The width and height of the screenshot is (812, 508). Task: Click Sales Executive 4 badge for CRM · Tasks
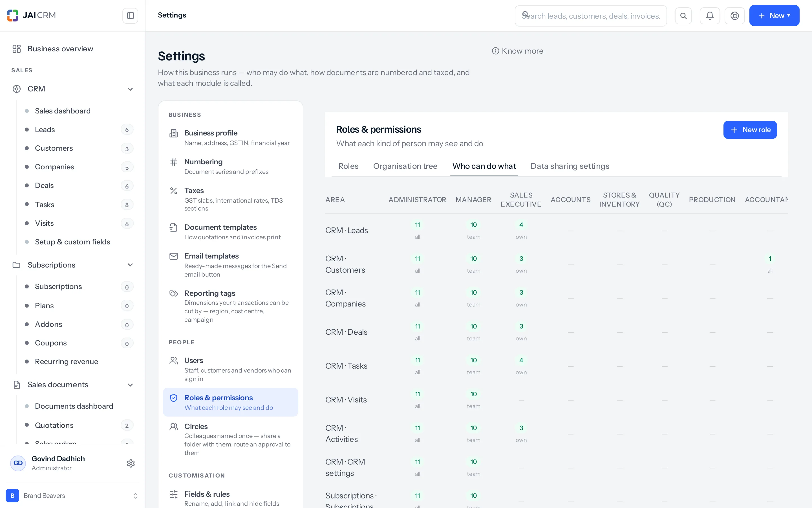coord(521,360)
